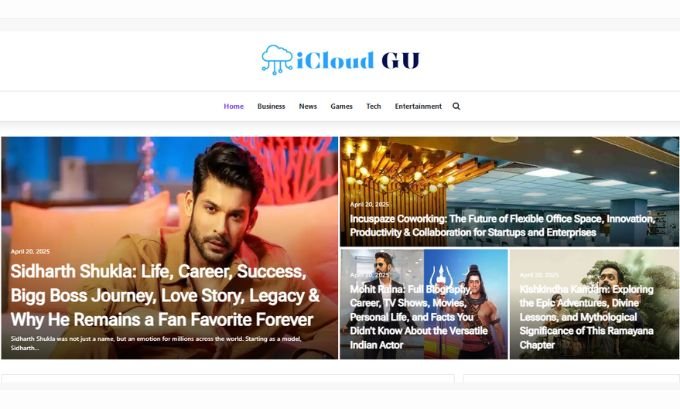Click the iCloud GU site title text

pos(358,61)
